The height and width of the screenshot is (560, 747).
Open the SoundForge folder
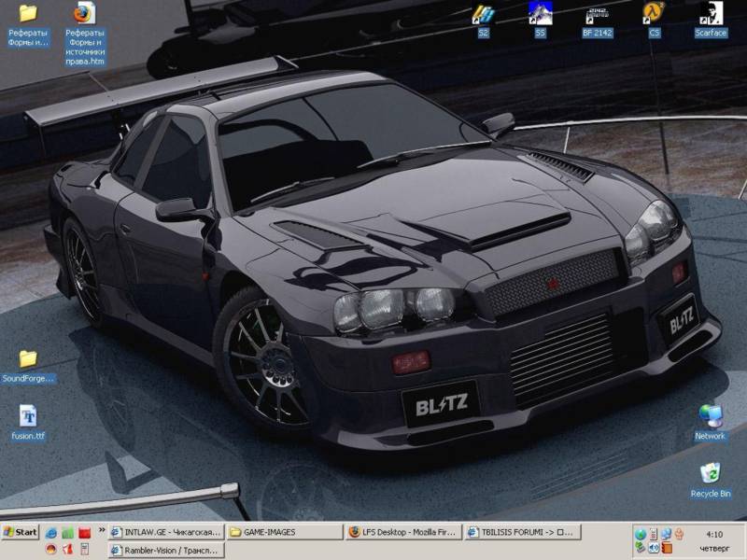[x=28, y=359]
